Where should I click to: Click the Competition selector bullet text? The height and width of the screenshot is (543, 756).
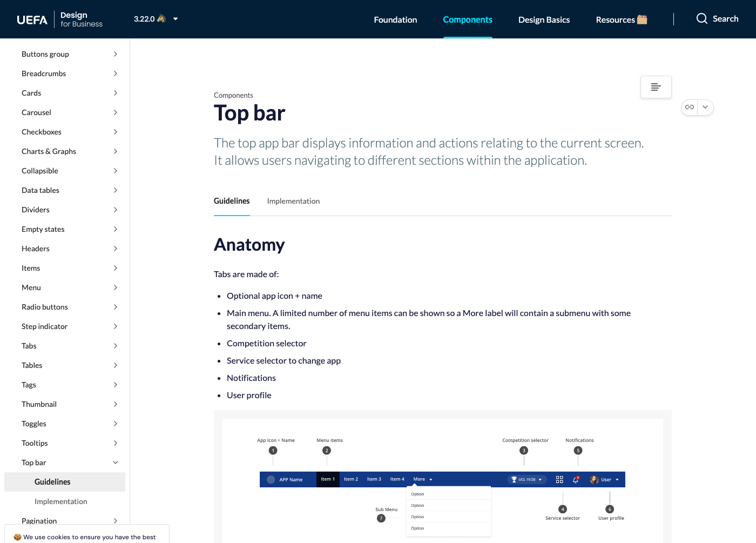point(266,344)
